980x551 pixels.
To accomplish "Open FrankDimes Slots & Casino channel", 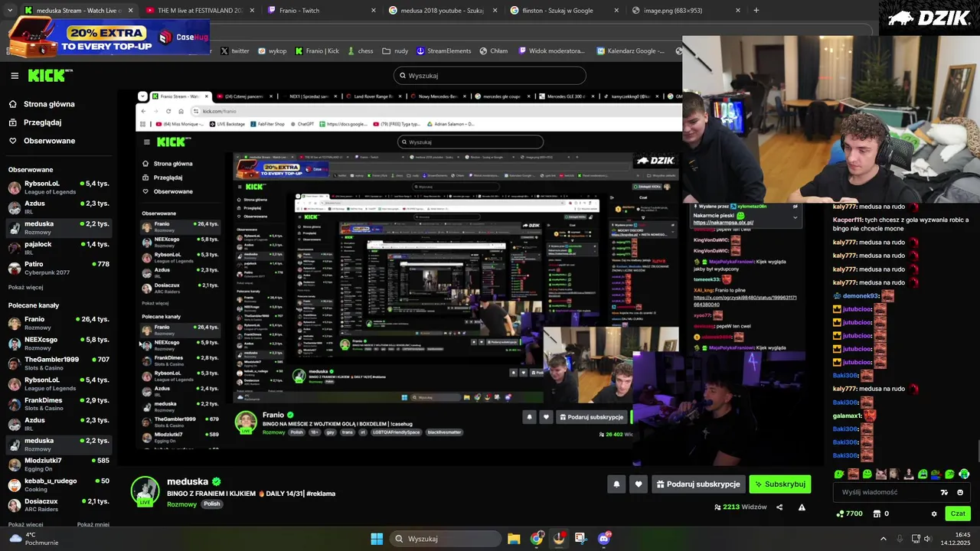I will [59, 404].
